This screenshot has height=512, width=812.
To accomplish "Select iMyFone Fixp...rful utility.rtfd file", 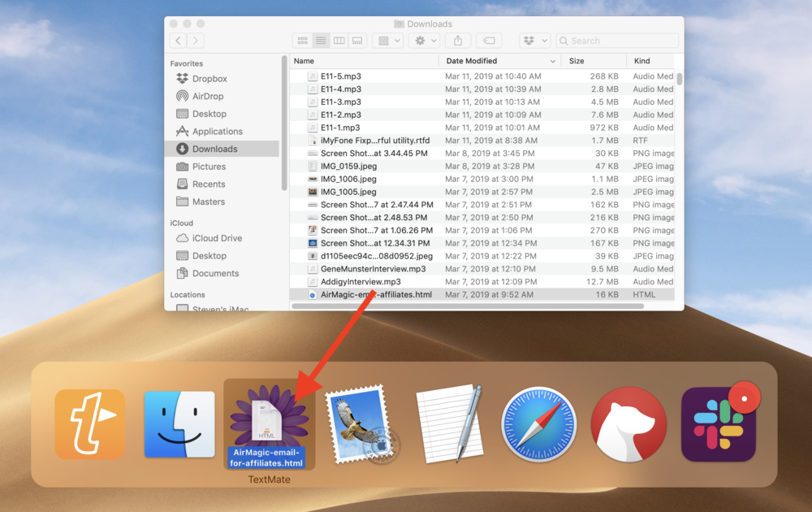I will coord(482,141).
